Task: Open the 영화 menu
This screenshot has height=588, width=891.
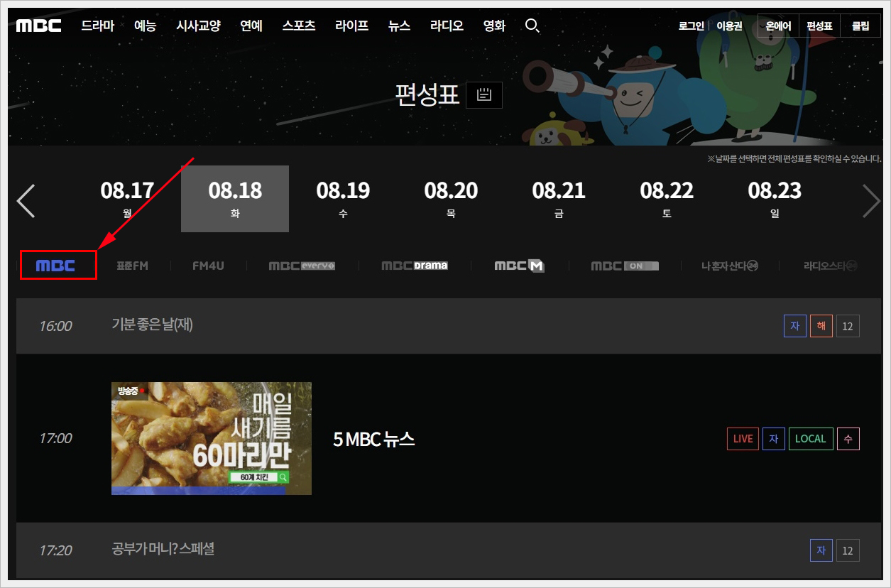Action: click(x=495, y=26)
